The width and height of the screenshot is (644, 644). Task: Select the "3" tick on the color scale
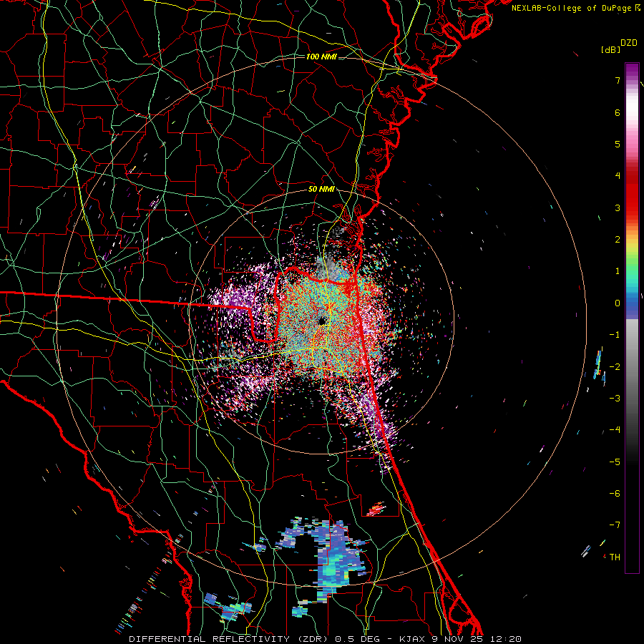618,208
